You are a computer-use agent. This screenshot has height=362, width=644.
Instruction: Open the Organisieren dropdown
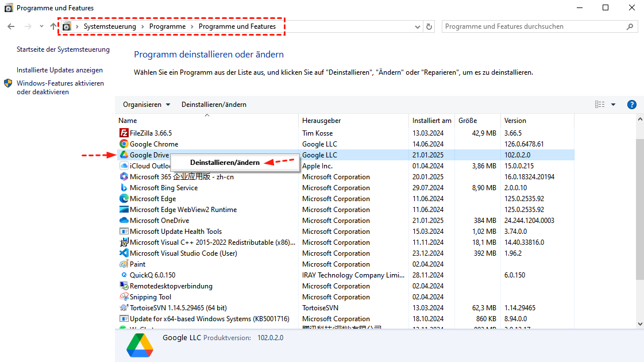[x=146, y=105]
